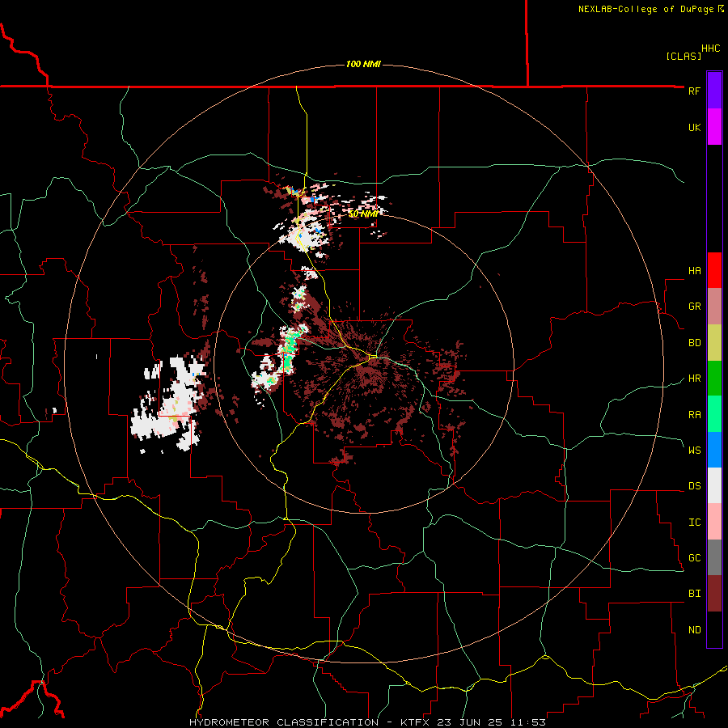Viewport: 728px width, 728px height.
Task: Click the DS legend label
Action: (x=694, y=486)
